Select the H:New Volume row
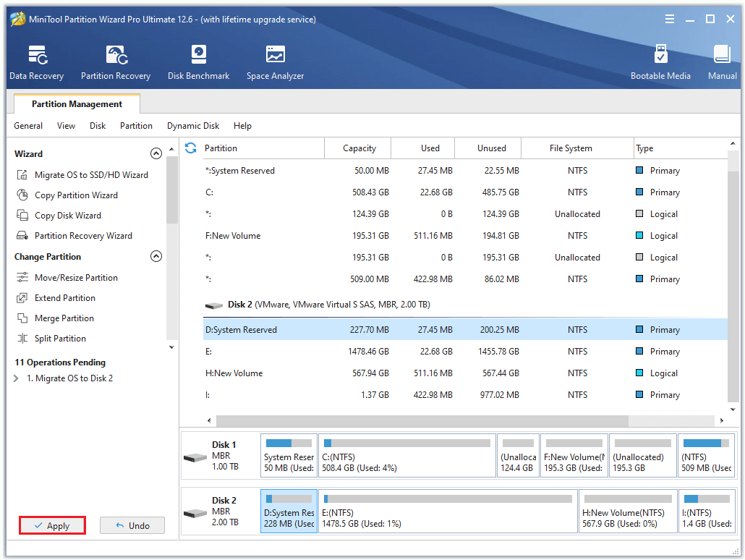Image resolution: width=745 pixels, height=560 pixels. [465, 373]
